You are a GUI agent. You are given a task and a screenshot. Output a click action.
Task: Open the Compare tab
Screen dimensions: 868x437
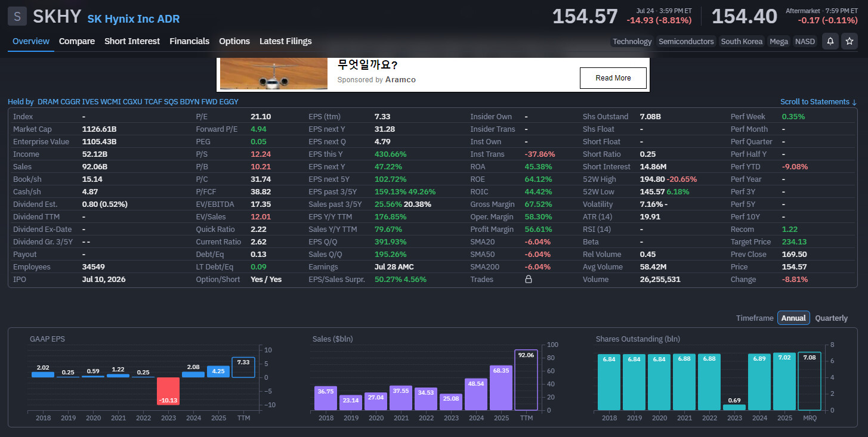pos(77,41)
